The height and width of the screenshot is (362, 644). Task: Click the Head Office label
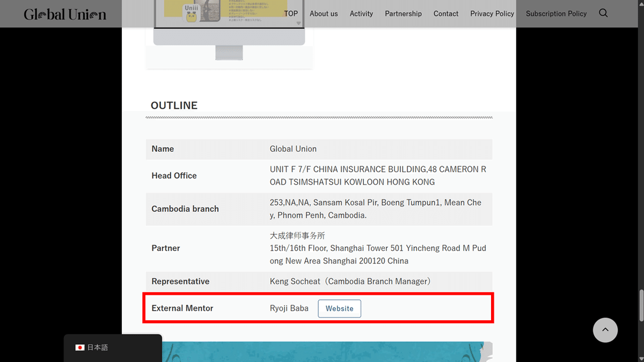(x=174, y=175)
